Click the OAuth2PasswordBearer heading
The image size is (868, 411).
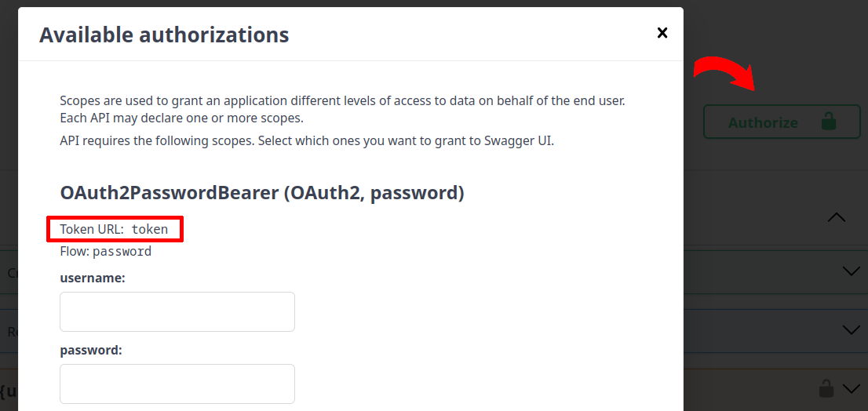coord(262,193)
